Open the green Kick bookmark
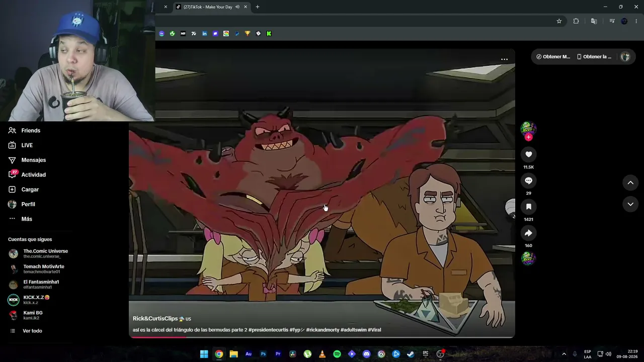 click(x=269, y=34)
